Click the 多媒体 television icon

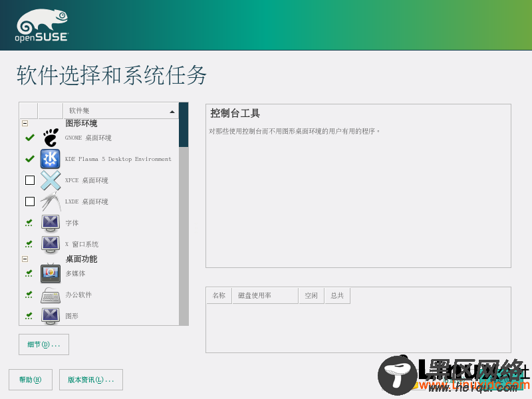(51, 273)
